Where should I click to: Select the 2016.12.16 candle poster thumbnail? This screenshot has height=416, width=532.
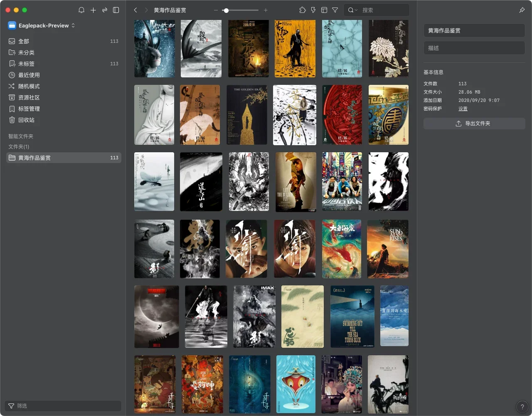(x=249, y=49)
